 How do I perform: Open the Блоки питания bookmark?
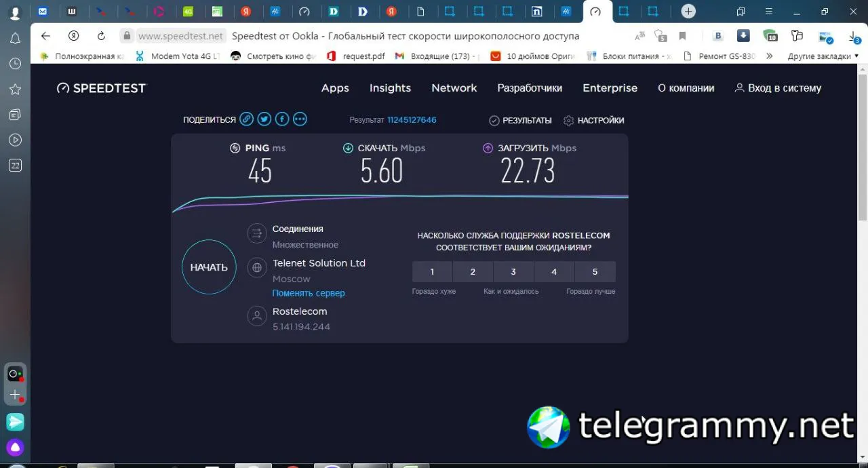click(630, 56)
